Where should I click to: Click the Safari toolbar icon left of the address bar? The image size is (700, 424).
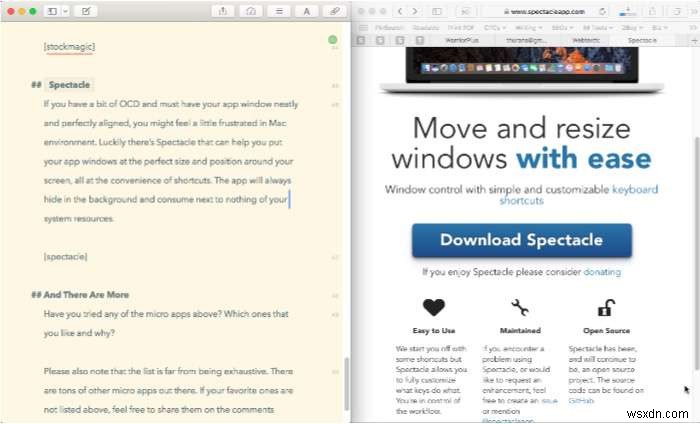point(466,11)
